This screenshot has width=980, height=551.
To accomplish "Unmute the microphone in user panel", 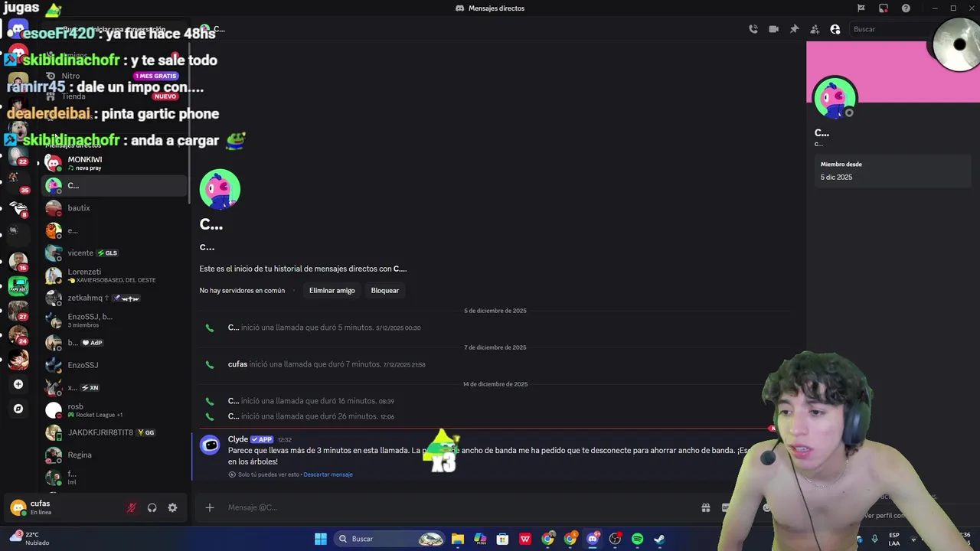I will pyautogui.click(x=132, y=507).
